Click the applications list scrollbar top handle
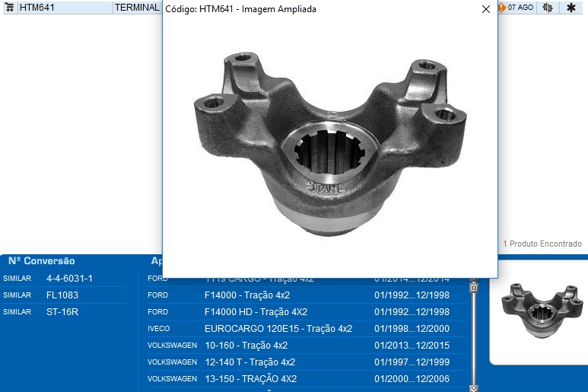 (x=474, y=288)
